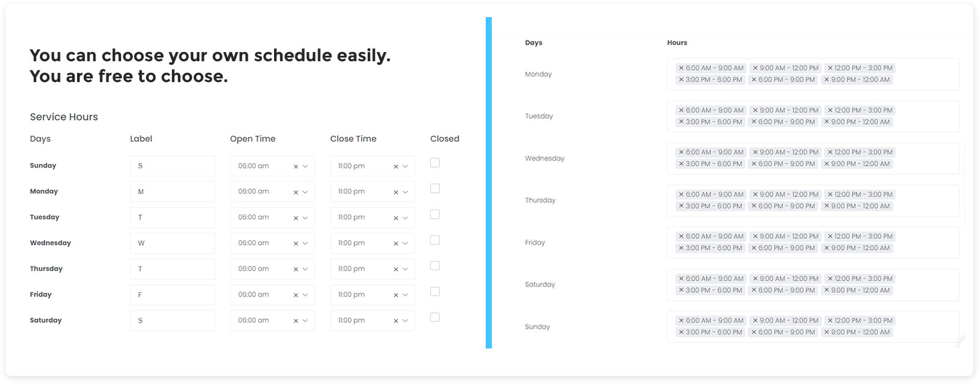Open Saturday's Open Time dropdown arrow
Screen dimensions: 980x384
pyautogui.click(x=305, y=321)
